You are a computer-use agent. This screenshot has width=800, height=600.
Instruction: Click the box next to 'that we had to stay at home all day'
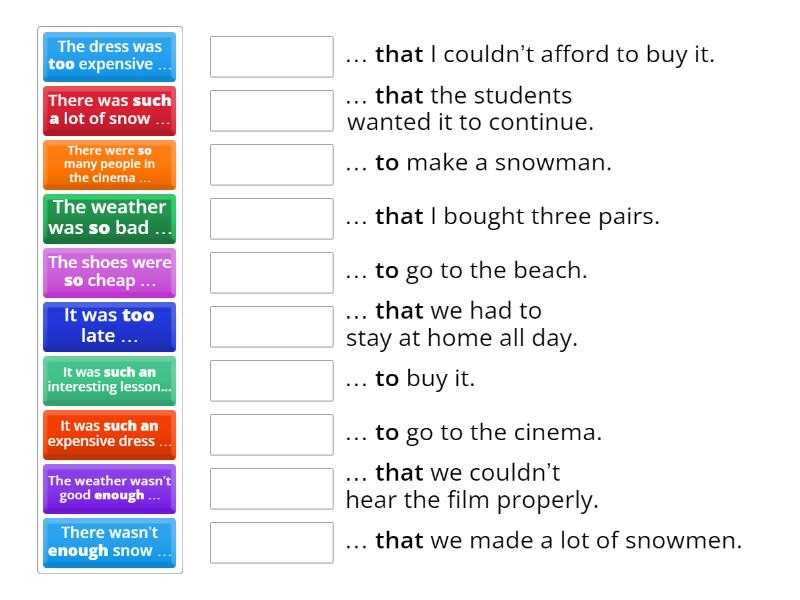[272, 326]
